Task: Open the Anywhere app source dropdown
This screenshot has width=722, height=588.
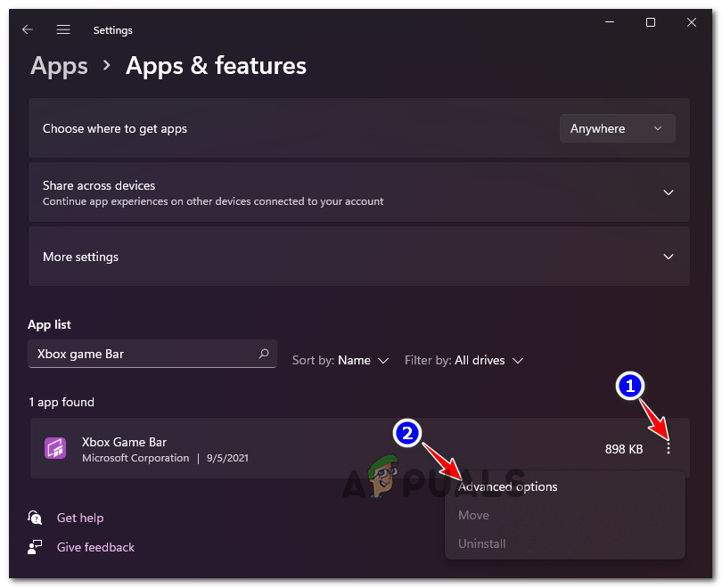Action: point(617,128)
